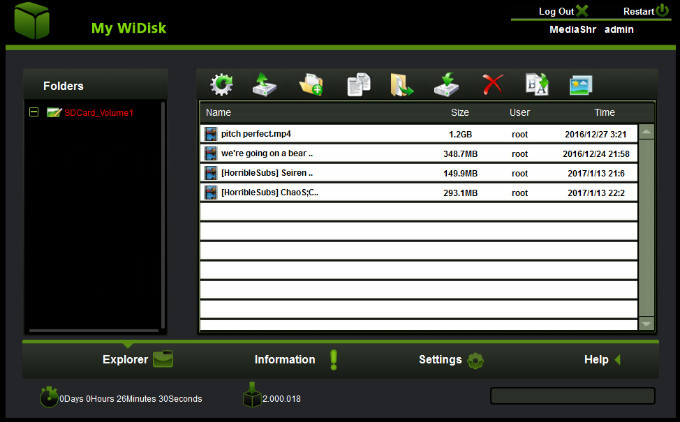680x422 pixels.
Task: Click the 149.9MB size cell
Action: (x=460, y=173)
